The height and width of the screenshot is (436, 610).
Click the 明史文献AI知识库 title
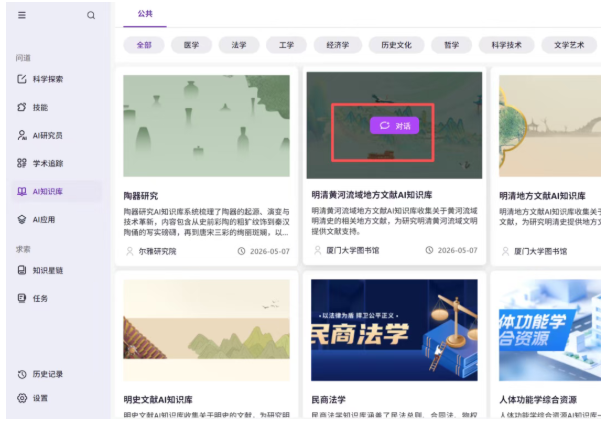tap(158, 399)
